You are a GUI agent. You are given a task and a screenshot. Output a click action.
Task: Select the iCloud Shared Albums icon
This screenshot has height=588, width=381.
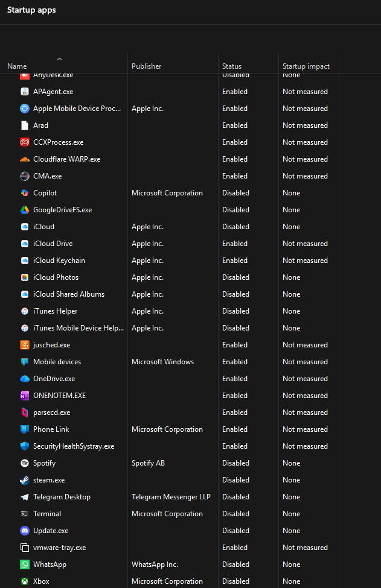click(x=25, y=294)
